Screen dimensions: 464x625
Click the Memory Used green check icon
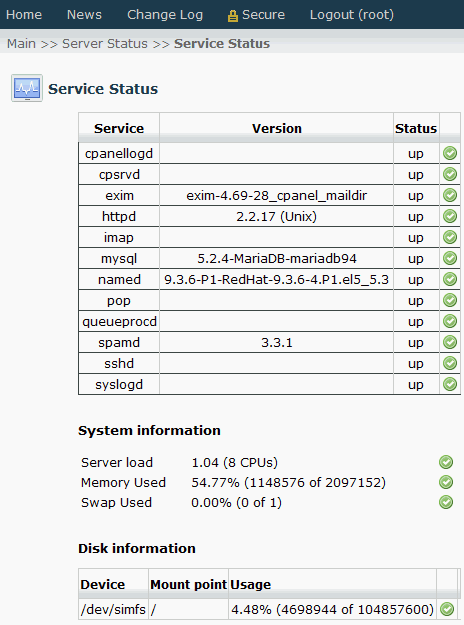point(446,482)
